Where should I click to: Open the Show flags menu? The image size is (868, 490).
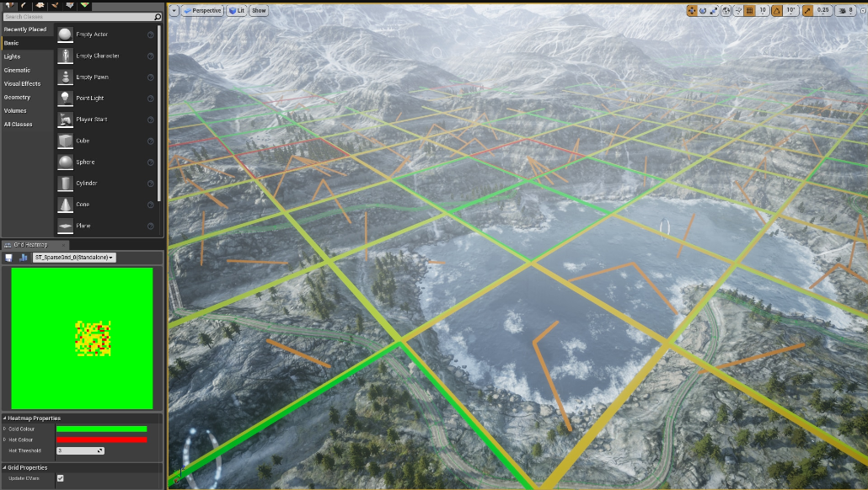pos(259,10)
